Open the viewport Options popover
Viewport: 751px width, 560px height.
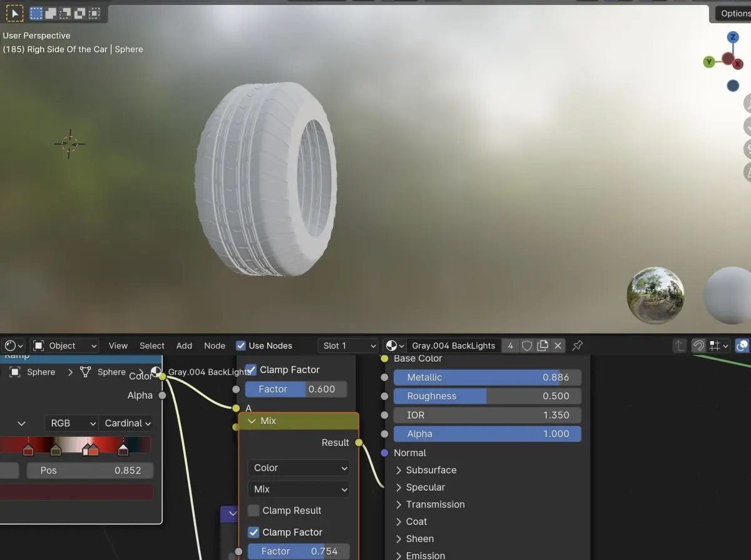coord(733,13)
